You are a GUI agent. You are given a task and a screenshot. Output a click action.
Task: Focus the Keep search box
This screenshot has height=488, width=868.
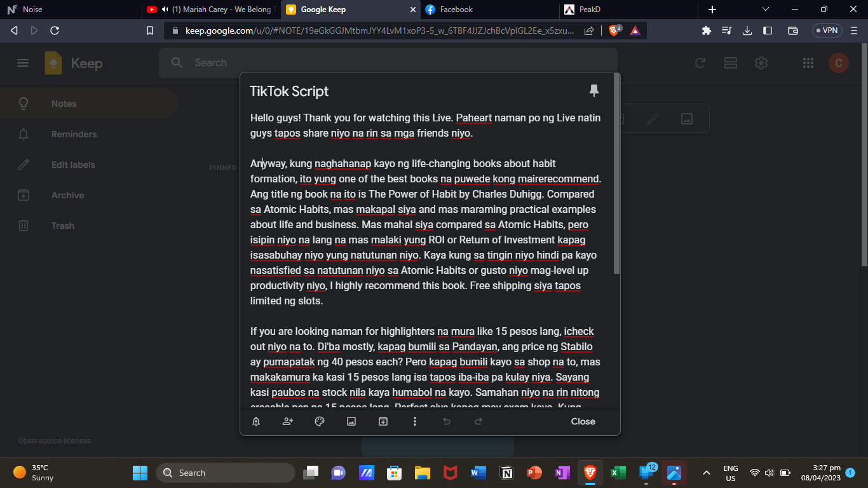(388, 63)
